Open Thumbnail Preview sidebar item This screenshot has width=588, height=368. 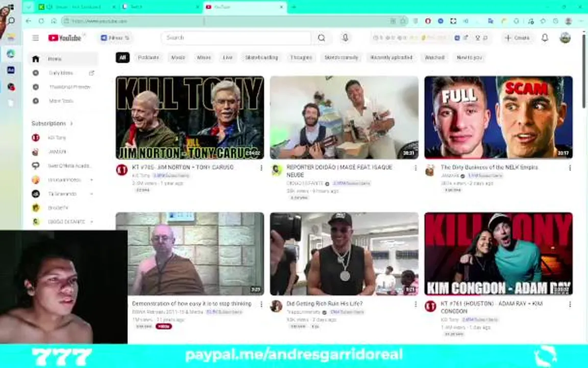pyautogui.click(x=64, y=87)
